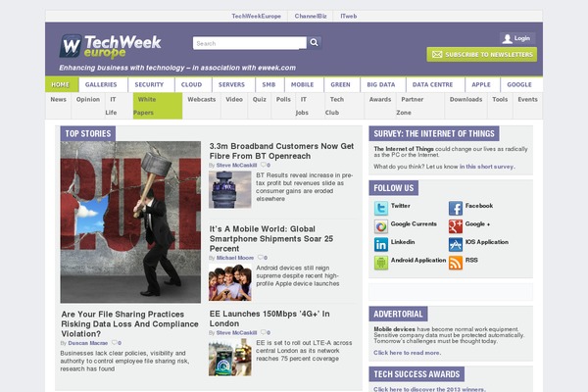The width and height of the screenshot is (588, 392).
Task: Open Awards submenu item
Action: click(x=380, y=99)
